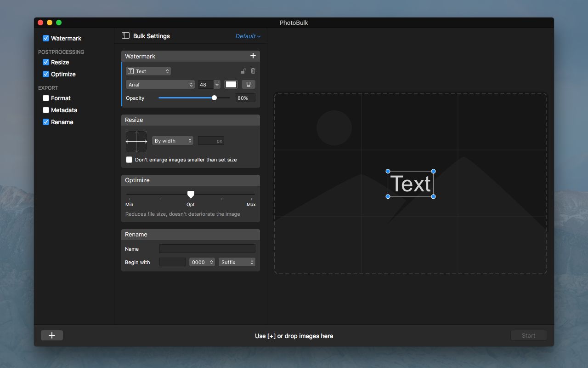Open the Default preset dropdown
The image size is (588, 368).
pos(248,35)
